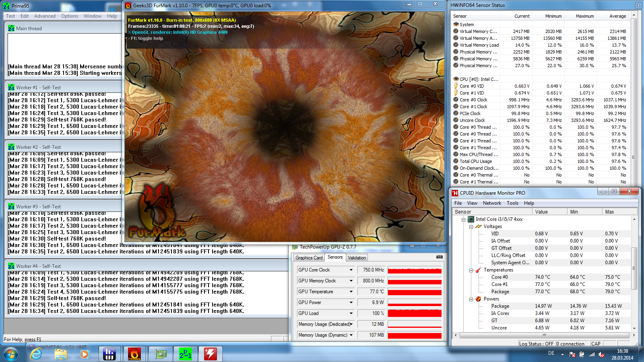644x362 pixels.
Task: Select HWMonitor taskbar icon with bars
Action: [109, 354]
